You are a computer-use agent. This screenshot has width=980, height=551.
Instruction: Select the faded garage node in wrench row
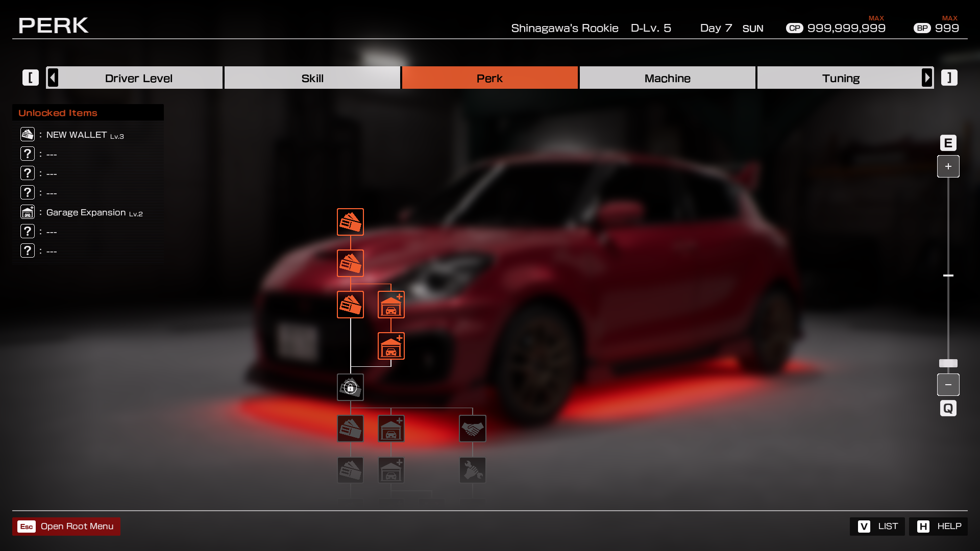coord(391,470)
